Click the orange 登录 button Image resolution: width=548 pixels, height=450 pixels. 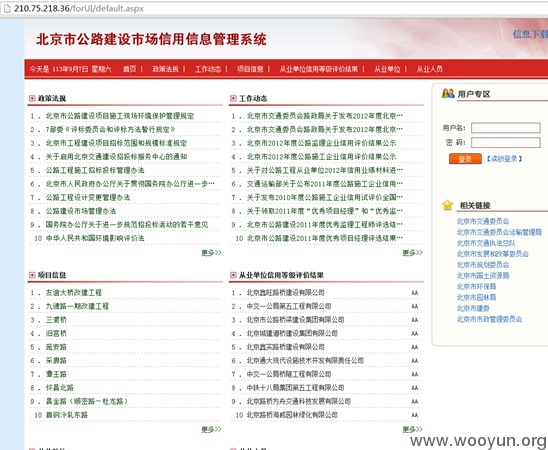point(465,159)
